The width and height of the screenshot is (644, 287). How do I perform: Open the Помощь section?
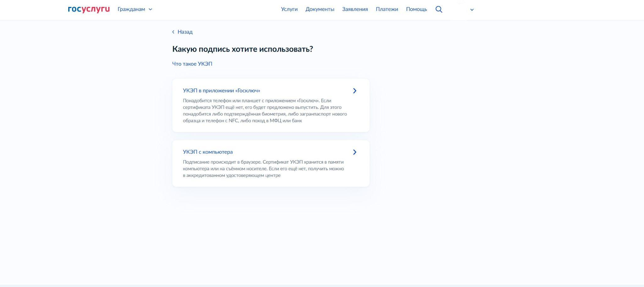pyautogui.click(x=416, y=9)
